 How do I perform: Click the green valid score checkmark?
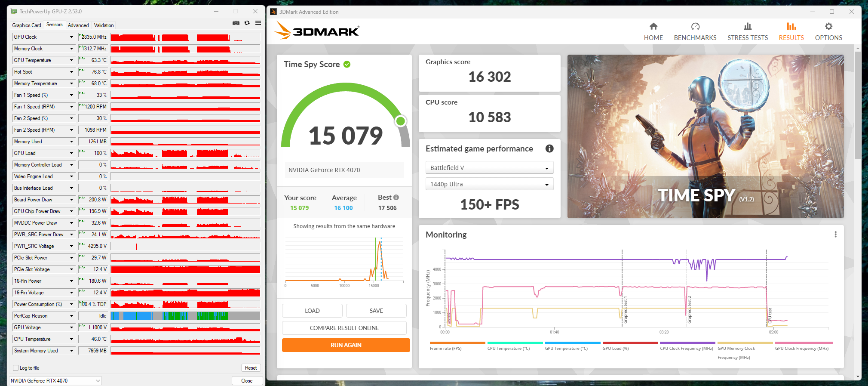pos(347,65)
